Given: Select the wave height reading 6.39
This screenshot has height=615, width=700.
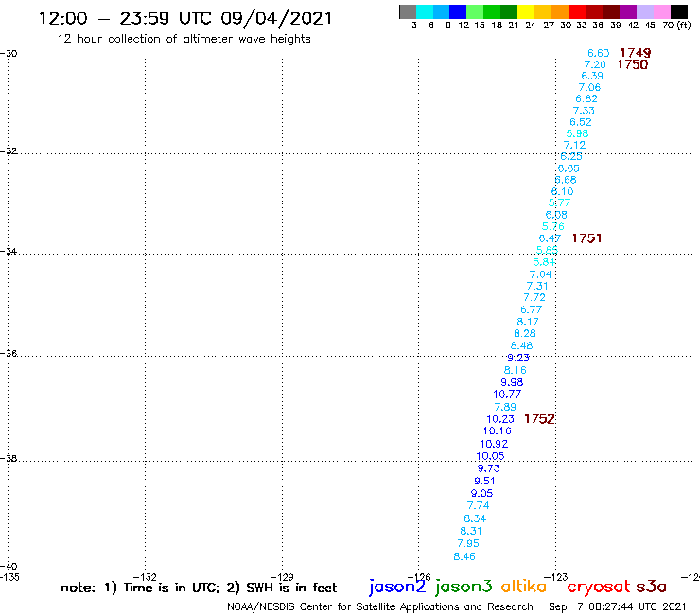Looking at the screenshot, I should [592, 76].
